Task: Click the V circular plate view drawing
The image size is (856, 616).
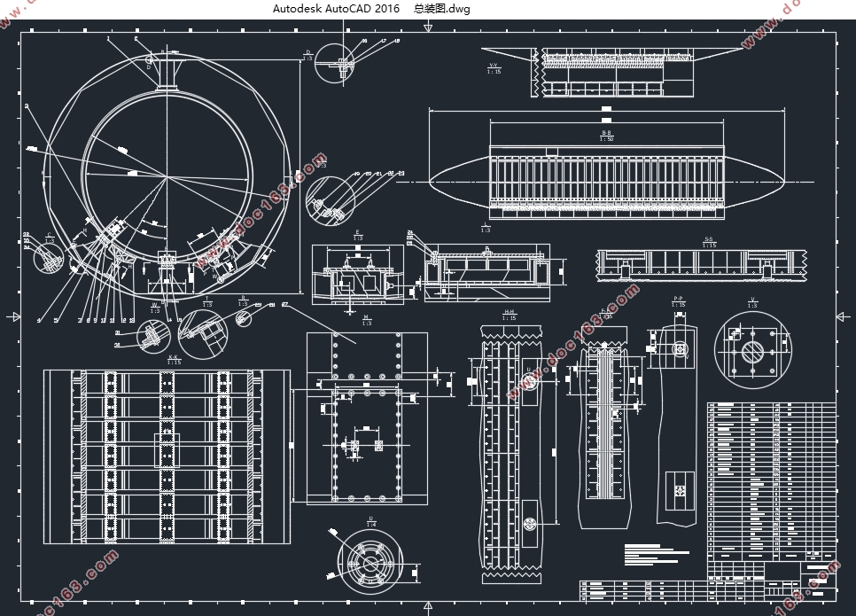Action: click(x=753, y=349)
